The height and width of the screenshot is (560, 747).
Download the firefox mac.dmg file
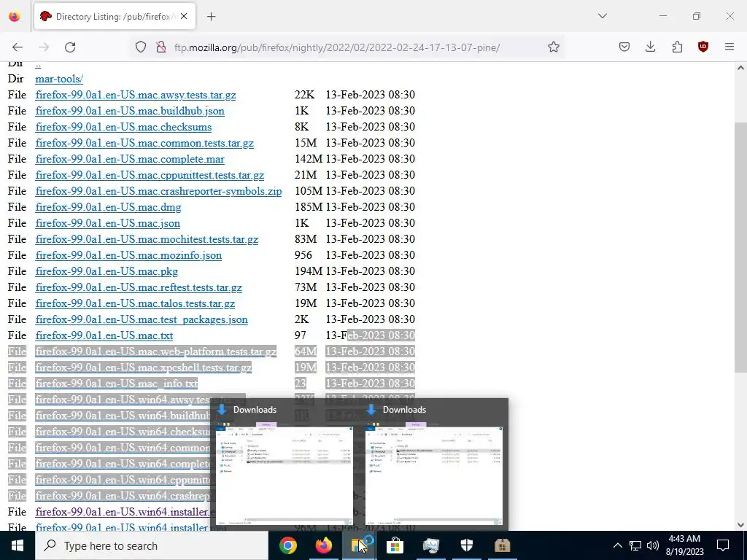click(x=108, y=207)
